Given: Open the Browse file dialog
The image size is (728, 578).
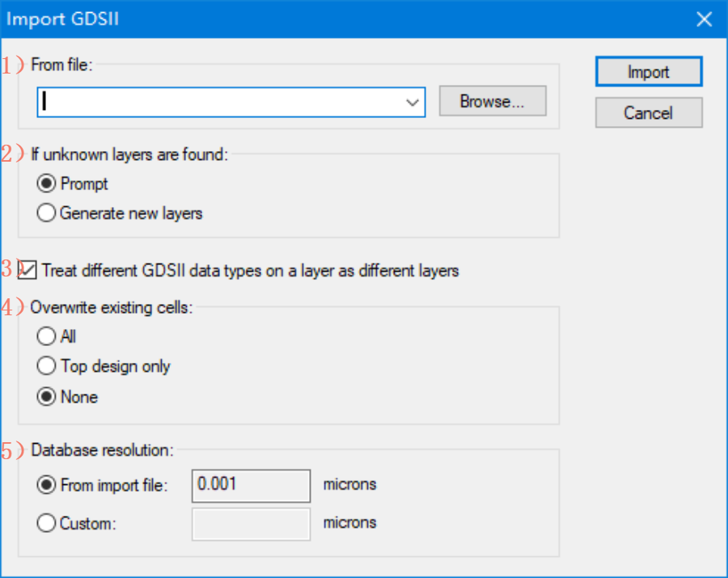Looking at the screenshot, I should click(492, 102).
